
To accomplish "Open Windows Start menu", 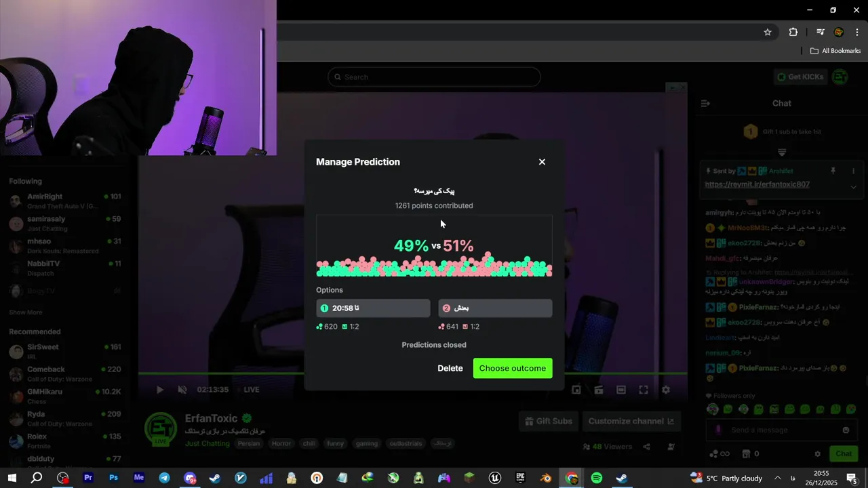I will pos(12,478).
